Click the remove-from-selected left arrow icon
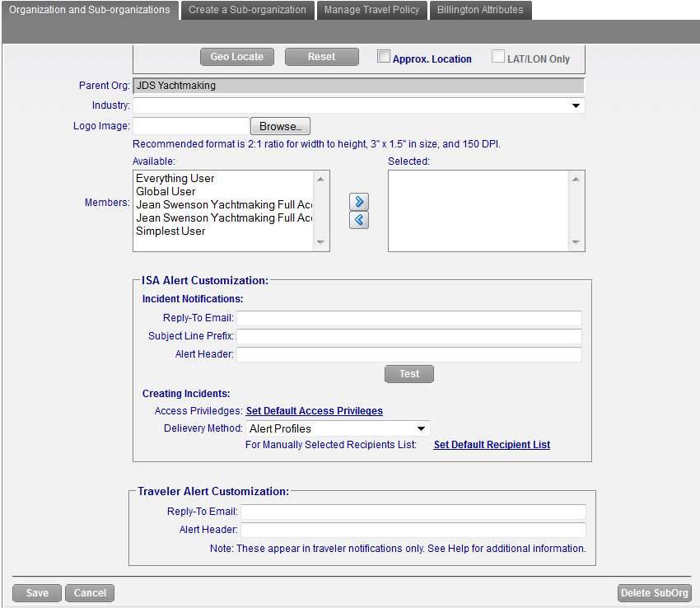Viewport: 700px width, 608px height. 359,220
